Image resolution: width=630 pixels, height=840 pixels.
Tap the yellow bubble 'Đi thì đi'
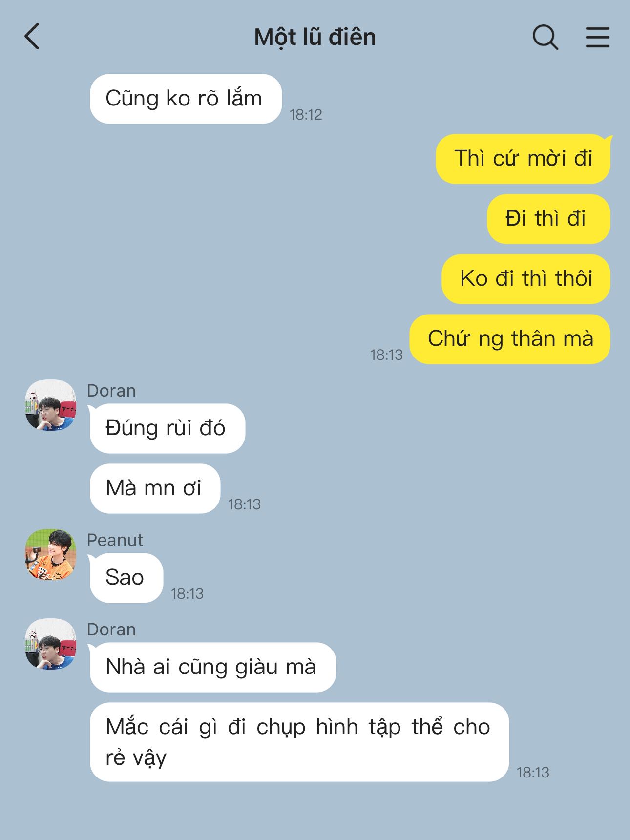pos(548,219)
